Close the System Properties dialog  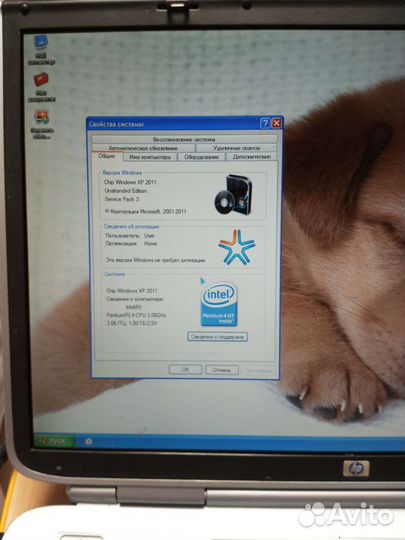pyautogui.click(x=277, y=123)
